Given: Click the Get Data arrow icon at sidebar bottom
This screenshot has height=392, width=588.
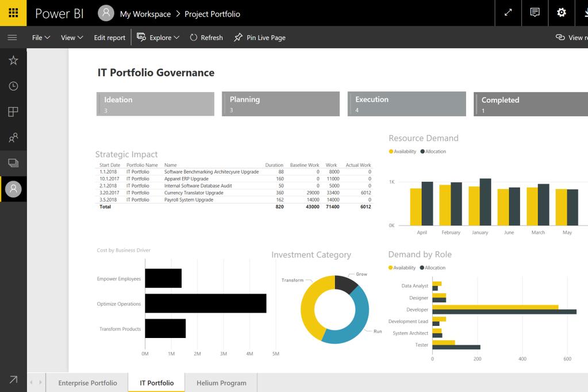Looking at the screenshot, I should (13, 379).
